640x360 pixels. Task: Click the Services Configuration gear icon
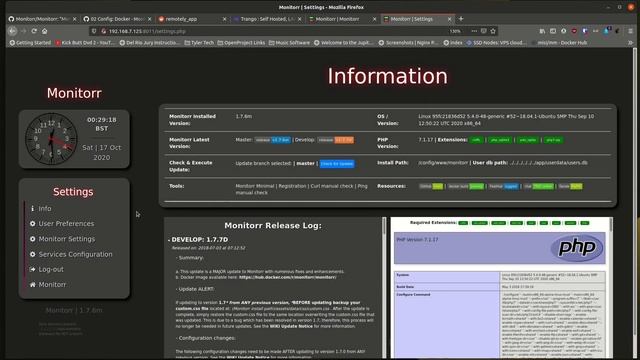pos(33,254)
